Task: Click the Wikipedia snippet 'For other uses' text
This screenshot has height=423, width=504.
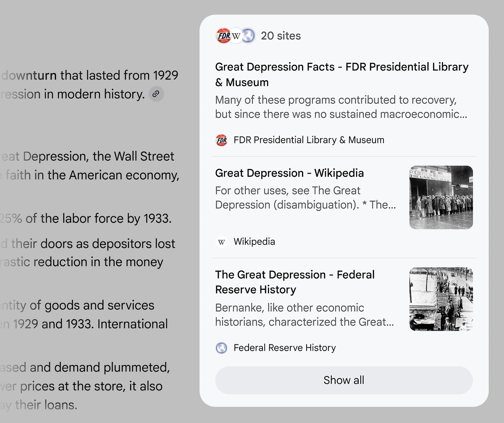Action: tap(305, 197)
